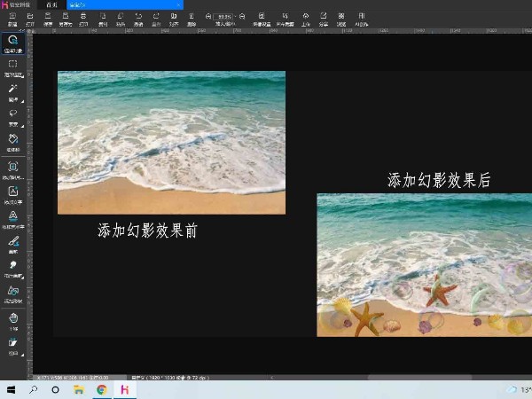The height and width of the screenshot is (399, 532).
Task: Open the Windows Start menu
Action: coord(12,389)
